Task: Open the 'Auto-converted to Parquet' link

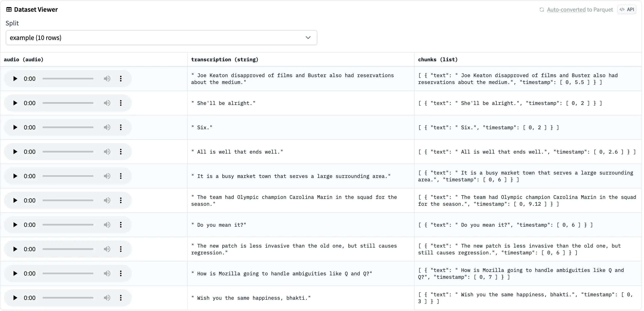Action: pyautogui.click(x=580, y=10)
